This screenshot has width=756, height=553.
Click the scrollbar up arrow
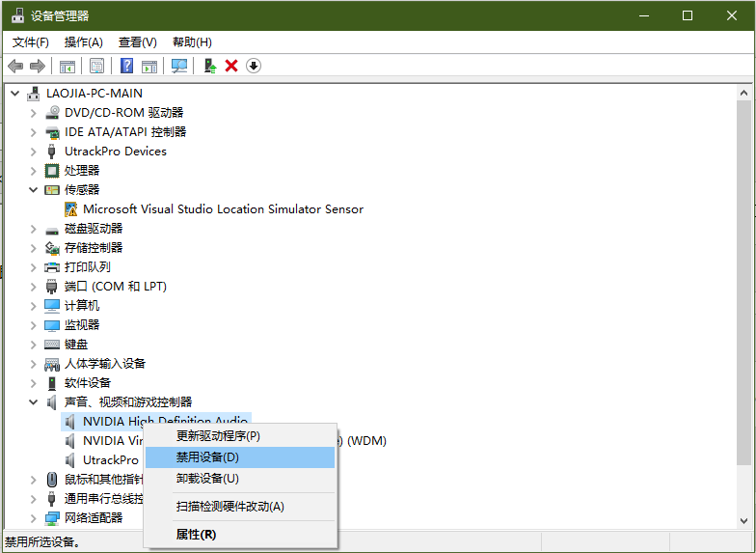coord(743,93)
